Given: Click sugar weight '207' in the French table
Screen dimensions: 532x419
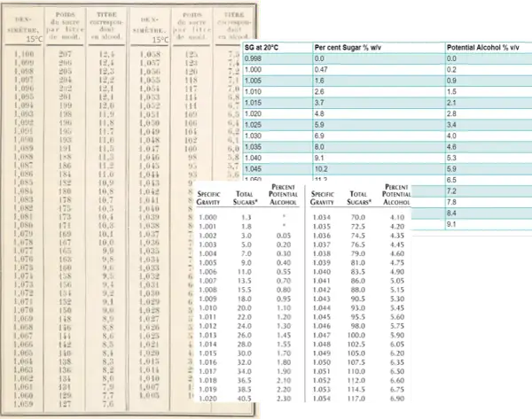Looking at the screenshot, I should [x=65, y=54].
